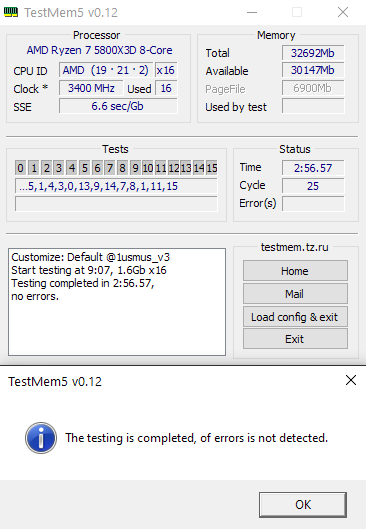Select test box 12

tap(173, 168)
